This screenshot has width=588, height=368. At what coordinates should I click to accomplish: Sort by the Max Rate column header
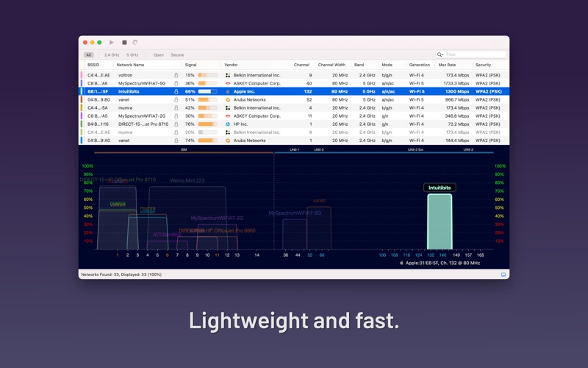point(448,65)
